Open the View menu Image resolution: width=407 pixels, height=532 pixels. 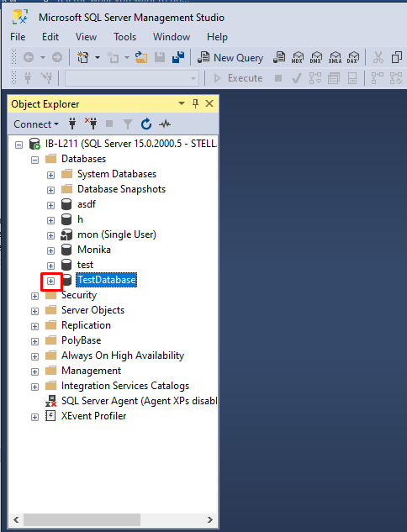(86, 37)
